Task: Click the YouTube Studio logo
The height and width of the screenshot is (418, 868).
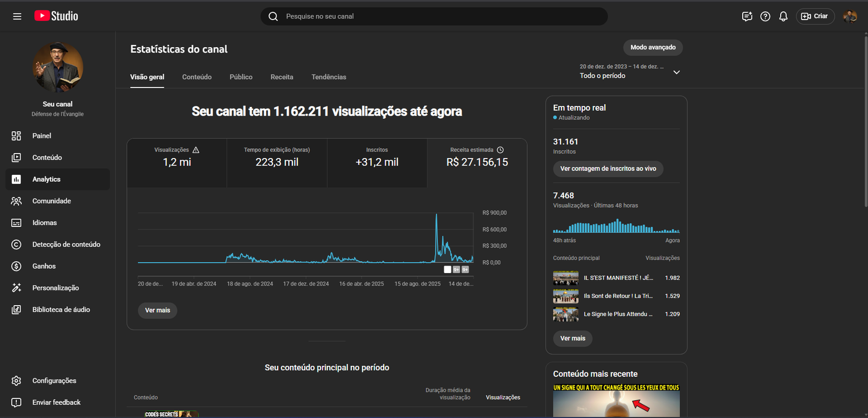Action: click(56, 16)
